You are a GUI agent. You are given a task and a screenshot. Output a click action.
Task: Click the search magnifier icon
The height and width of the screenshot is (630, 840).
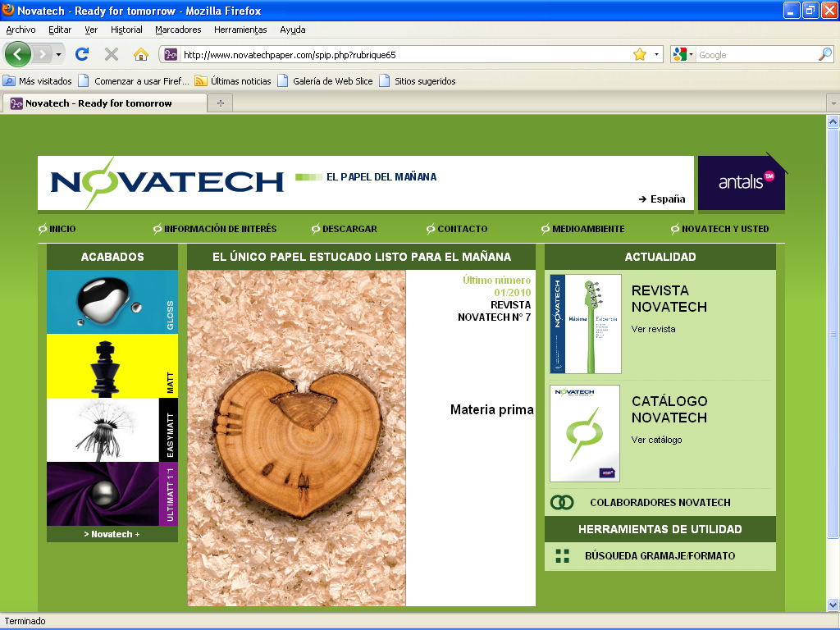click(825, 54)
